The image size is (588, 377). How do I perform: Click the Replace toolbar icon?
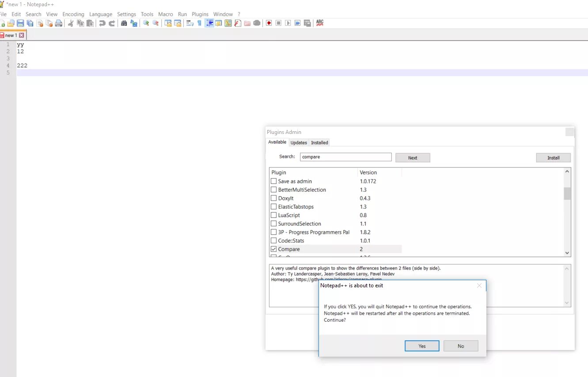[134, 23]
